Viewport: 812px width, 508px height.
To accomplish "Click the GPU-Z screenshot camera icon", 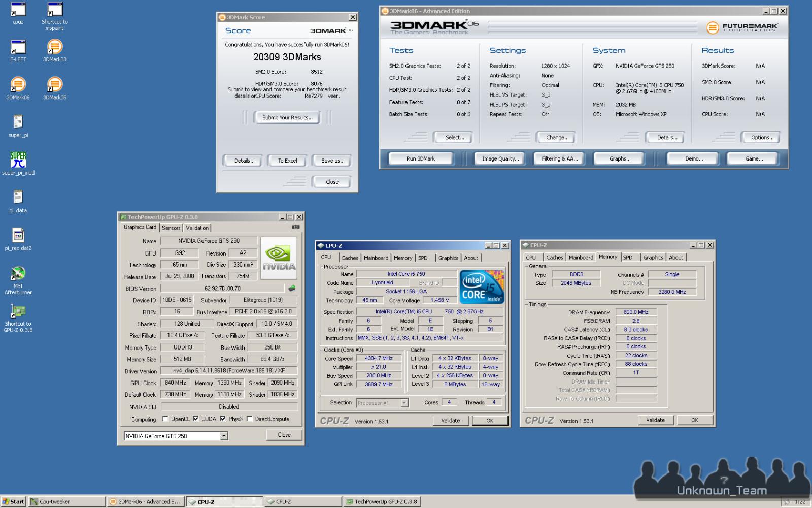I will (x=296, y=227).
